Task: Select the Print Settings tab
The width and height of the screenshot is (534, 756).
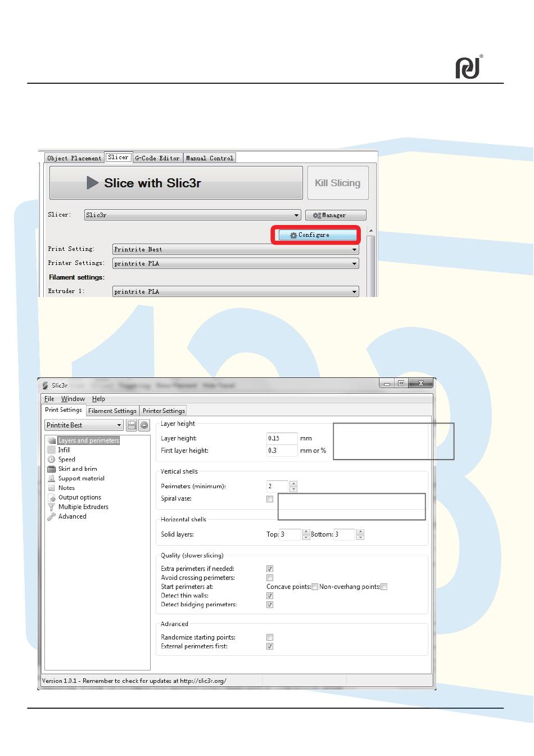Action: (64, 410)
